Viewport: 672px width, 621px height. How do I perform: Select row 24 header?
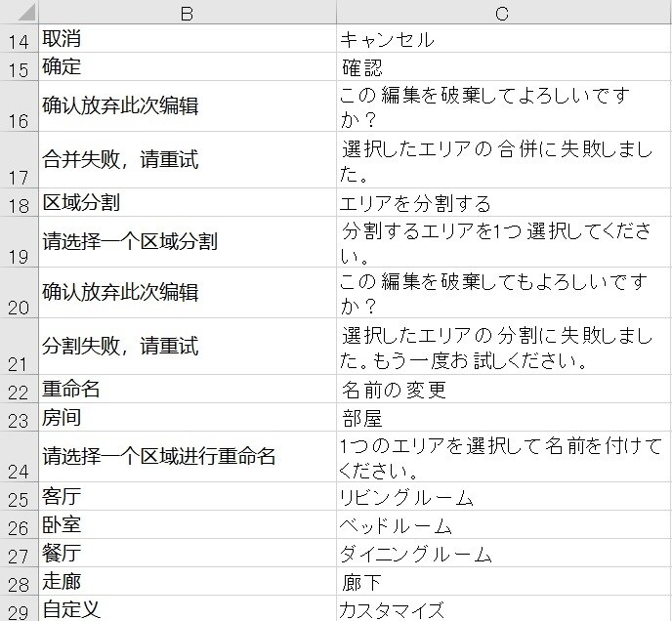(x=19, y=456)
